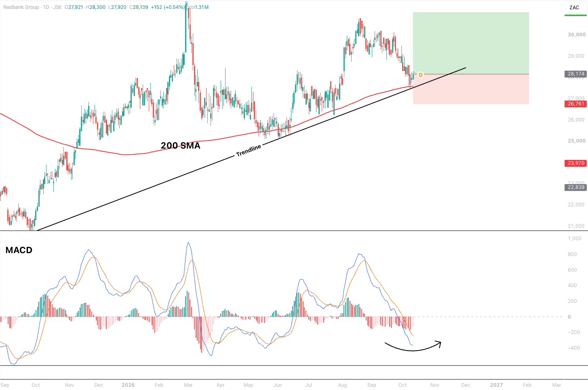The width and height of the screenshot is (588, 390).
Task: Select the low value L27,920
Action: tap(117, 7)
